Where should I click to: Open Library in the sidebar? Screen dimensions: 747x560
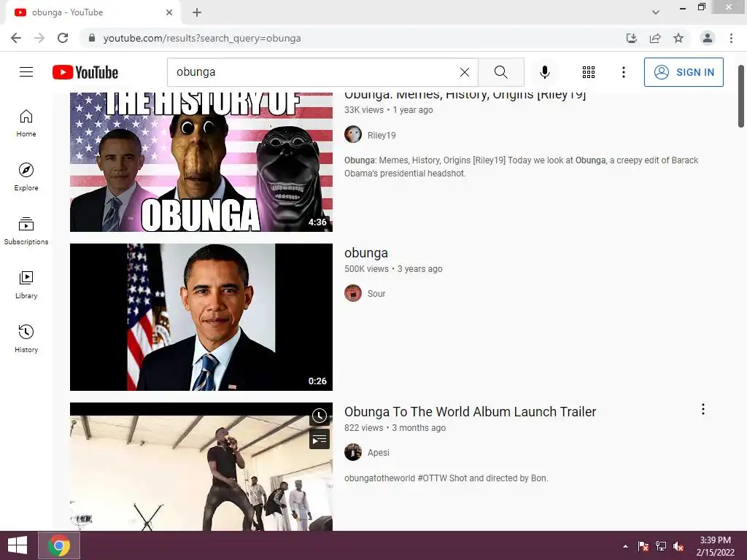point(26,284)
